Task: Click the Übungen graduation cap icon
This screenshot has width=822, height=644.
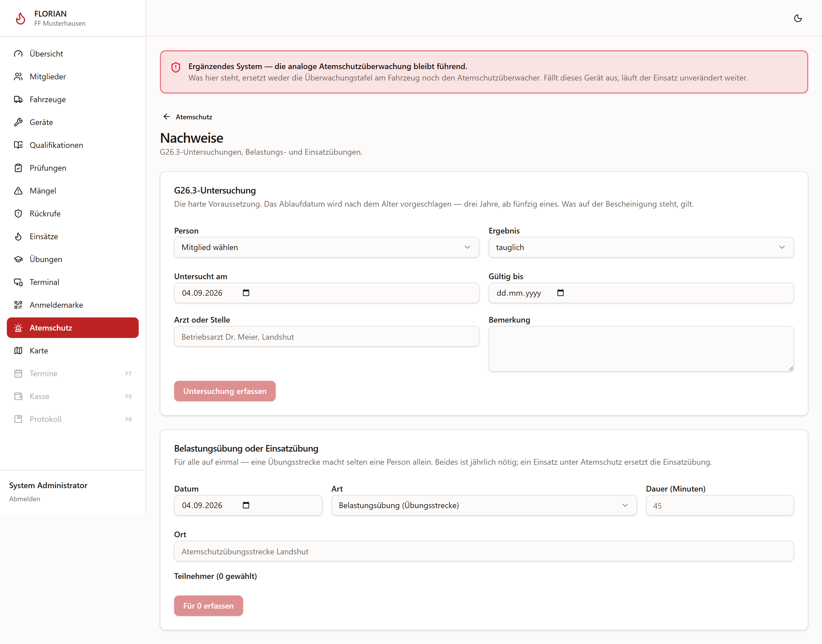Action: [x=18, y=259]
